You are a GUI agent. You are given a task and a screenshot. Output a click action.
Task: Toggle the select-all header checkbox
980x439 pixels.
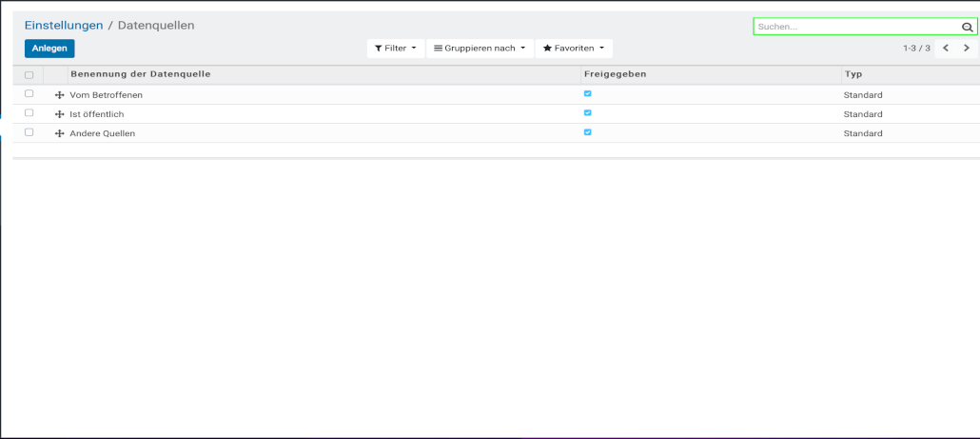(29, 74)
